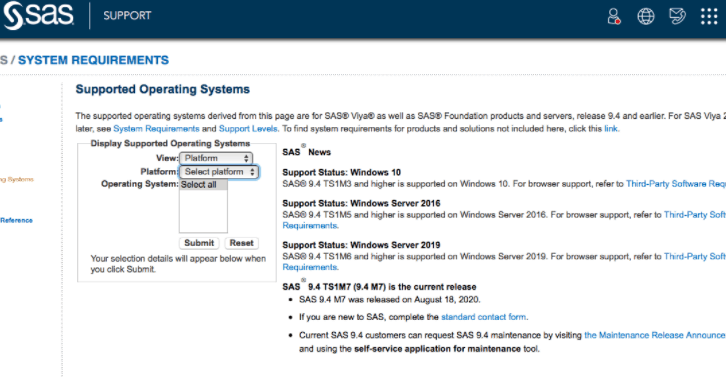Open the SYSTEM REQUIREMENTS breadcrumb link

(x=94, y=60)
